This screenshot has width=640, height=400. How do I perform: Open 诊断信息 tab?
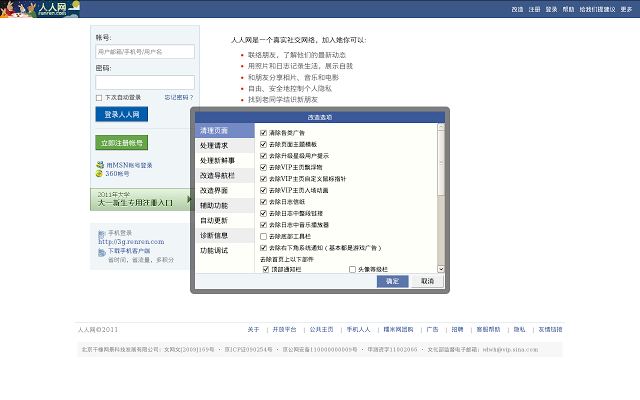coord(224,236)
